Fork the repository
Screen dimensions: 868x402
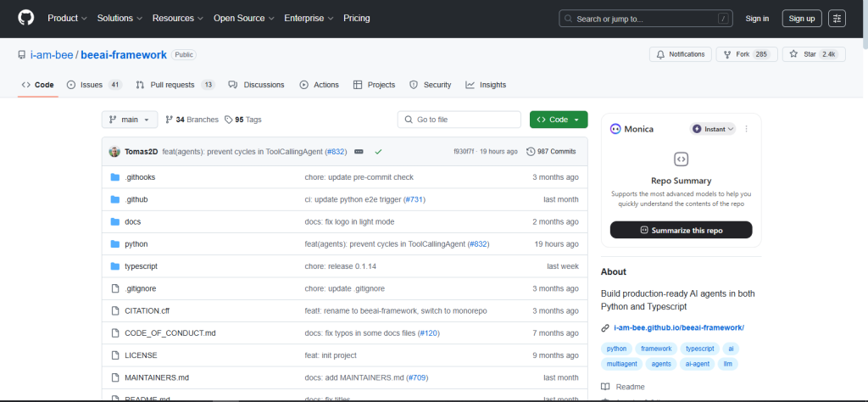pyautogui.click(x=747, y=54)
